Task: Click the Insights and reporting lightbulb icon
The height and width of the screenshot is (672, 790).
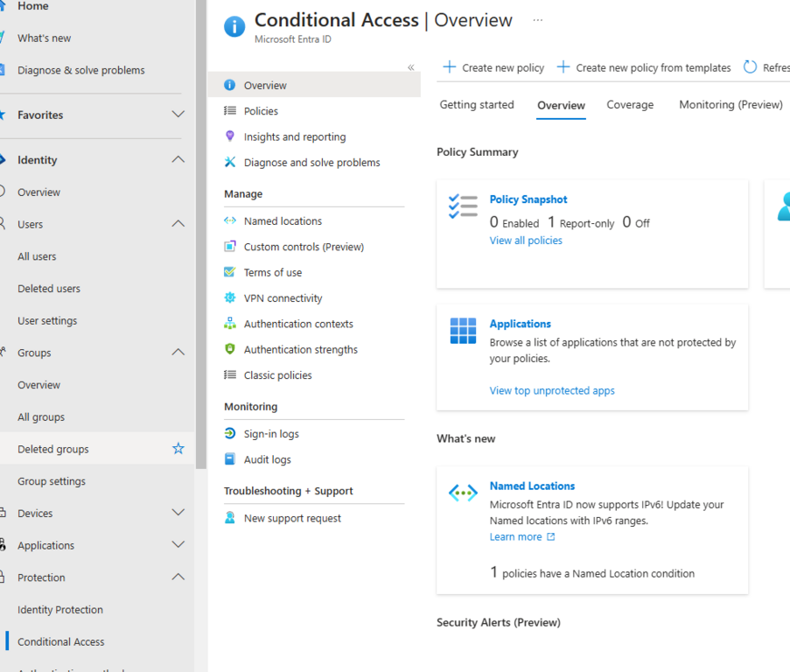Action: (x=230, y=136)
